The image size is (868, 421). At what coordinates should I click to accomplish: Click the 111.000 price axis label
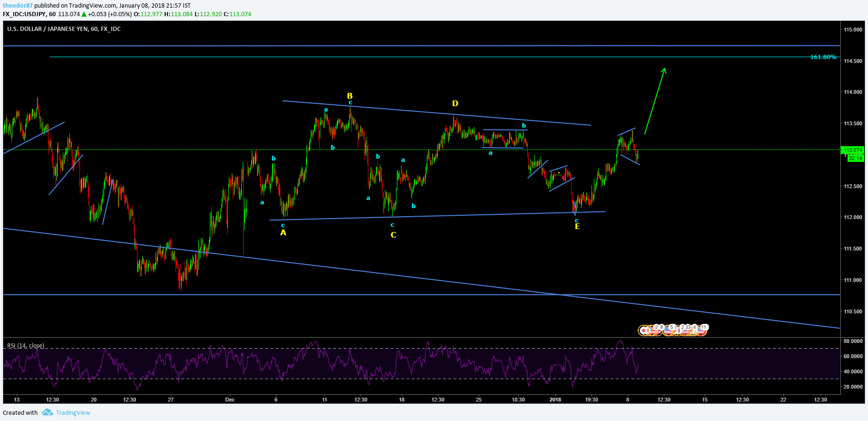(x=853, y=280)
